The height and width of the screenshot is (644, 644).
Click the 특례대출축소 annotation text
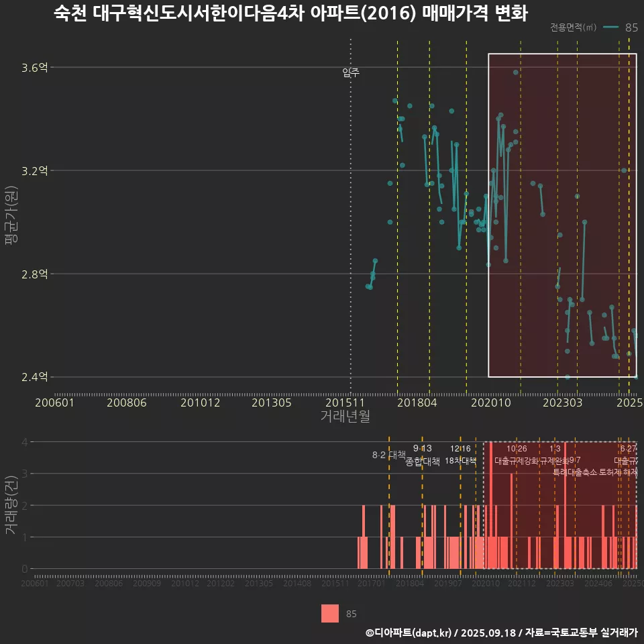click(575, 472)
